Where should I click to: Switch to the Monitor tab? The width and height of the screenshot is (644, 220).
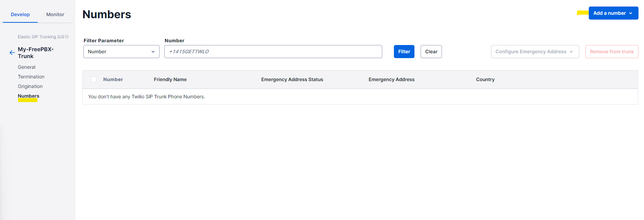pos(55,14)
